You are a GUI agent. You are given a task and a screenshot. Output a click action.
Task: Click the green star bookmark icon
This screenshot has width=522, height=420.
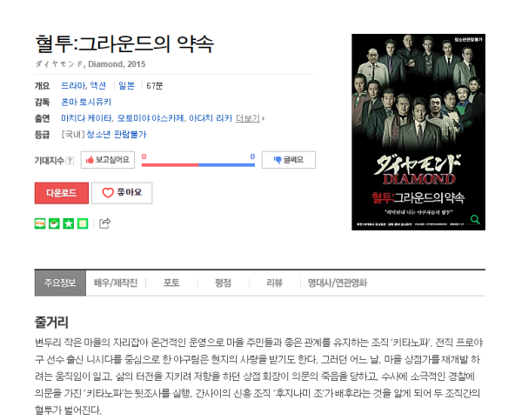[69, 223]
